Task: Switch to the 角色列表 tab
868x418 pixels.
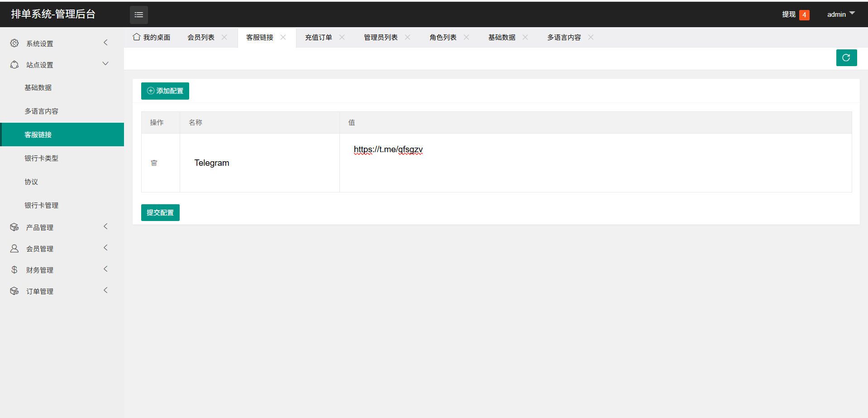Action: pos(443,37)
